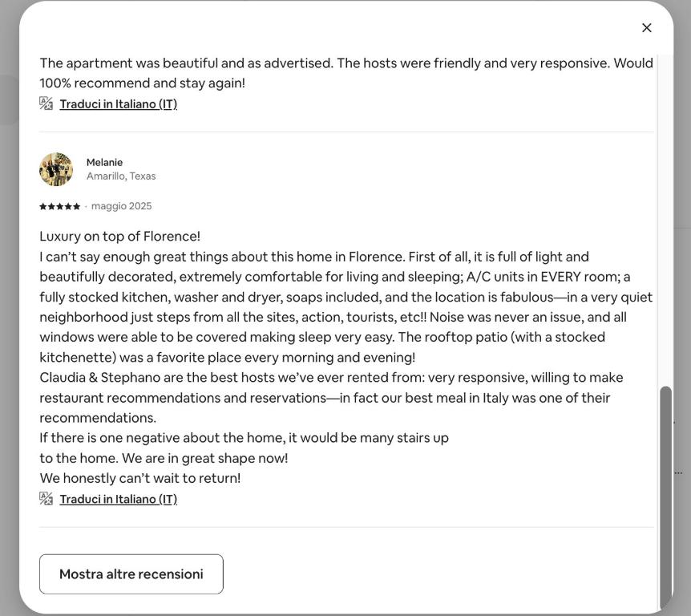
Task: Show more reviews with Mostra altre recensioni
Action: click(131, 574)
